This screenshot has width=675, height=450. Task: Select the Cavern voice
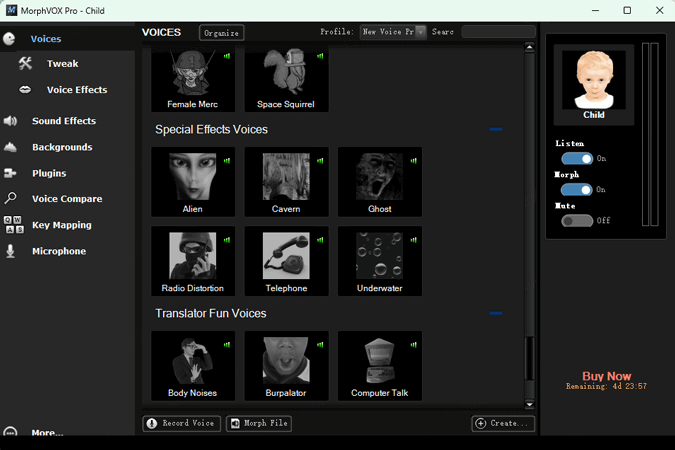[x=286, y=181]
